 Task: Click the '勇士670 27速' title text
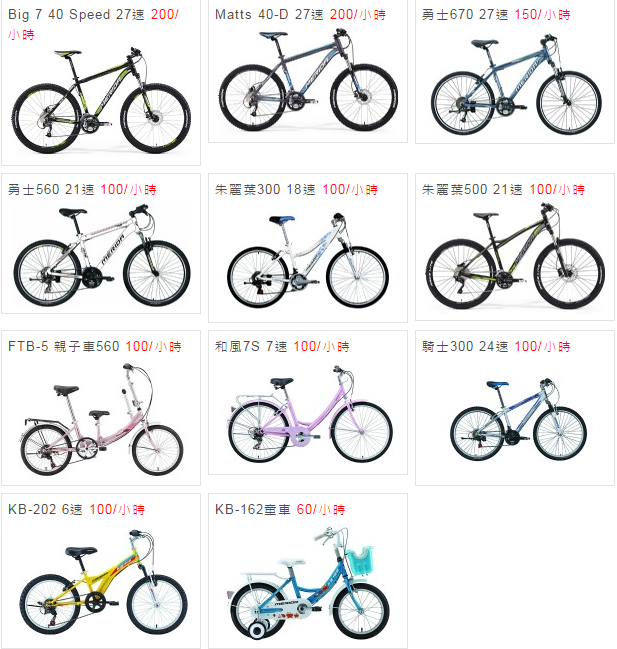(x=465, y=14)
